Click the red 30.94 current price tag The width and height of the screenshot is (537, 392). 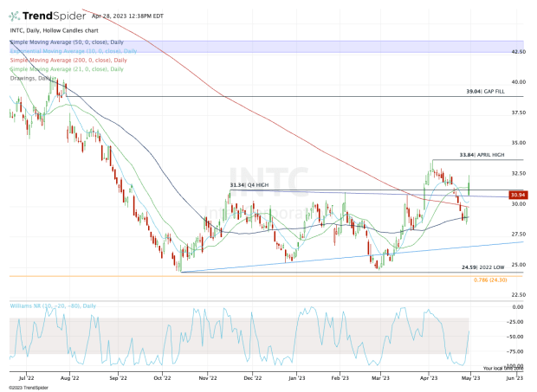(520, 196)
